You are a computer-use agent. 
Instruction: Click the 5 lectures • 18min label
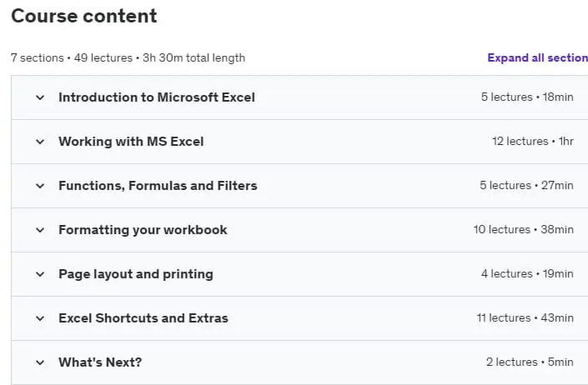tap(527, 97)
